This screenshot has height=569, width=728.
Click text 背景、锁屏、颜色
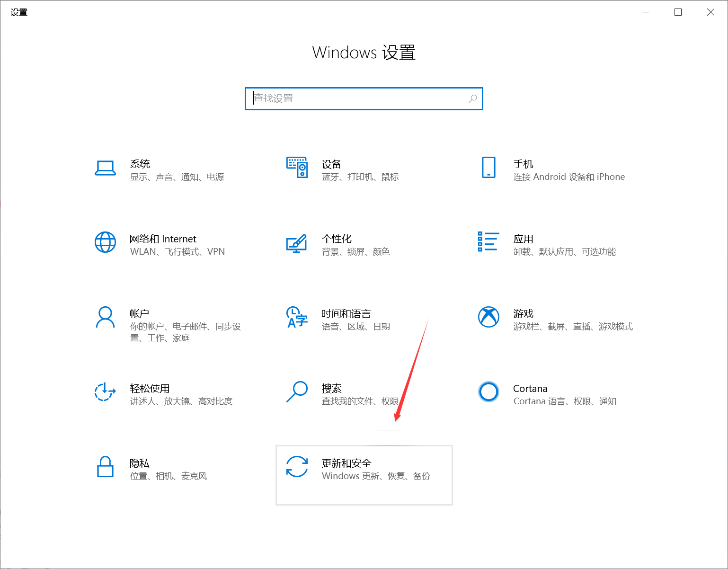(x=355, y=252)
